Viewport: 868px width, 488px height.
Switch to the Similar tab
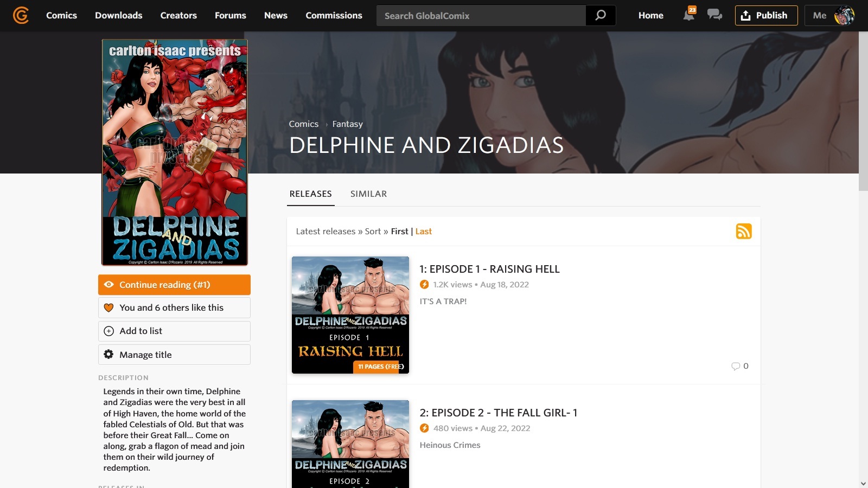[x=368, y=194]
